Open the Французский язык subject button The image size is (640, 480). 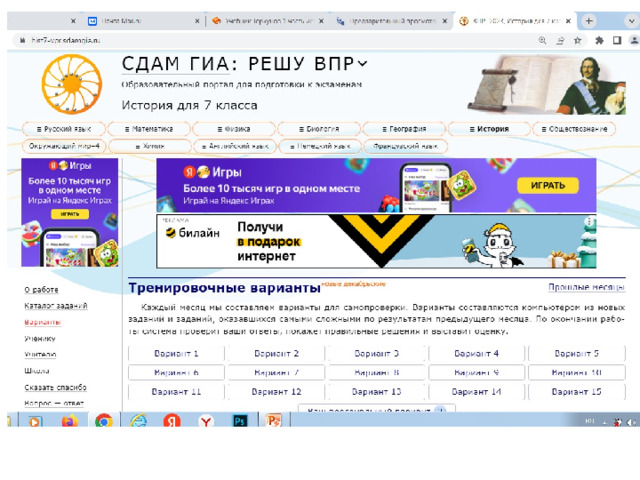click(406, 146)
